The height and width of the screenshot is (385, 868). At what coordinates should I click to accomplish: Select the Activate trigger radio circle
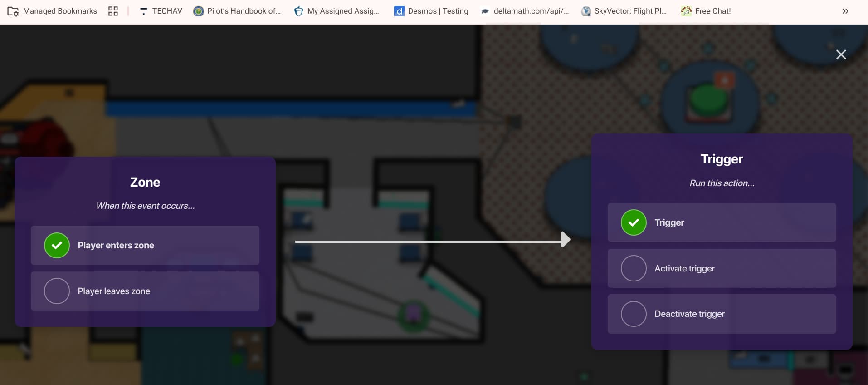[634, 268]
